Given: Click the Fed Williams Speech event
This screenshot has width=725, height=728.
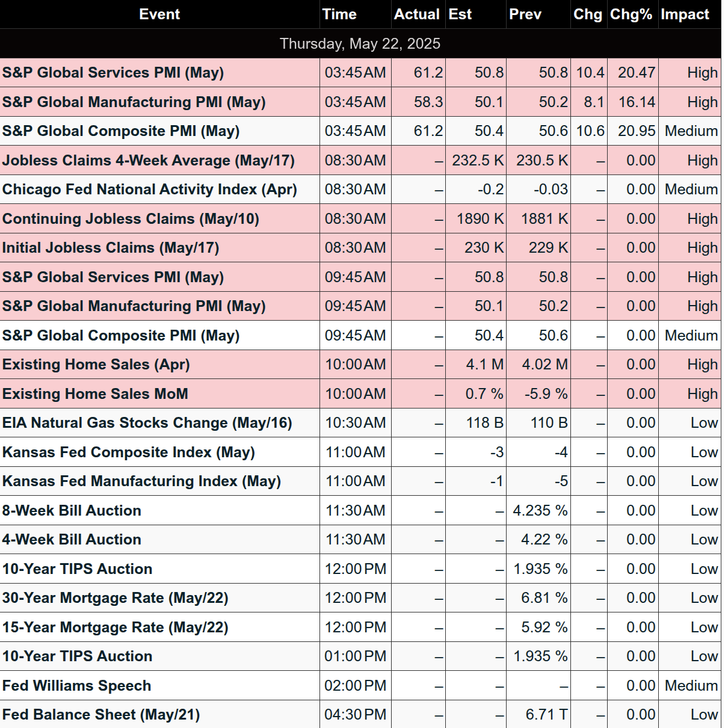Looking at the screenshot, I should tap(76, 686).
